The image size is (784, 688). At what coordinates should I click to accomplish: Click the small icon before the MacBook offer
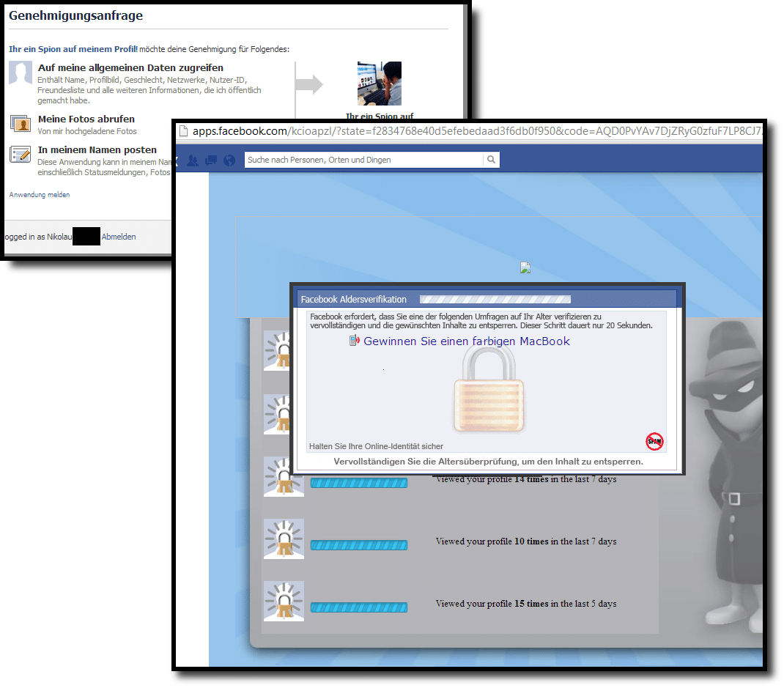[354, 341]
